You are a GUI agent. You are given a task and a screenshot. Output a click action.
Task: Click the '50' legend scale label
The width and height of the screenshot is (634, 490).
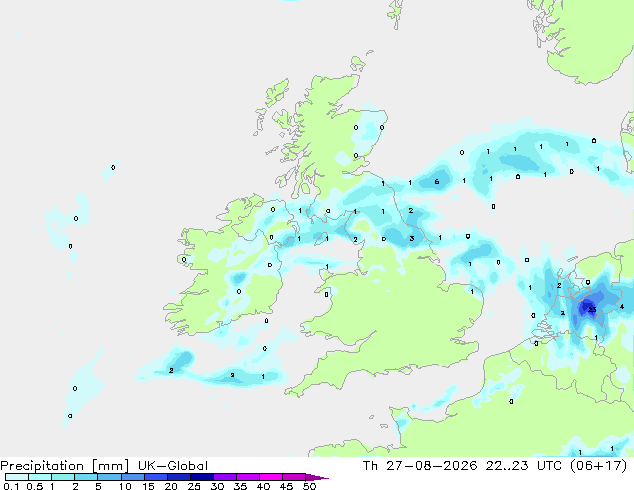click(x=309, y=486)
